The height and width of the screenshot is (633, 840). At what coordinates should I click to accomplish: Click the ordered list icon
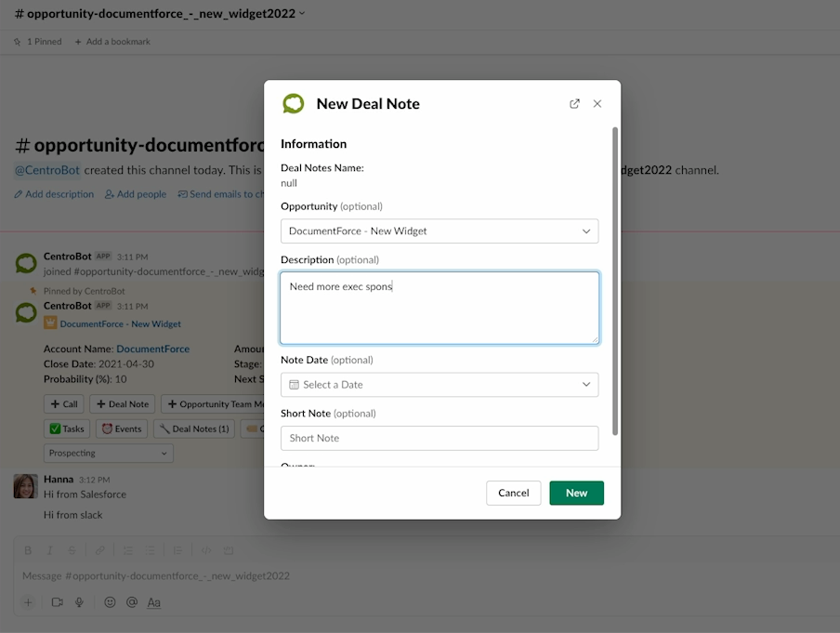click(127, 550)
